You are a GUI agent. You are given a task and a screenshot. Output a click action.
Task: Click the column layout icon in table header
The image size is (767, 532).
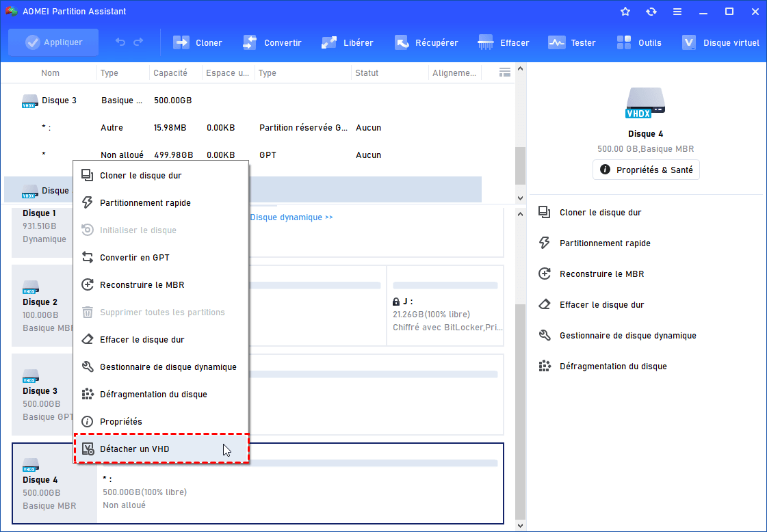[505, 72]
